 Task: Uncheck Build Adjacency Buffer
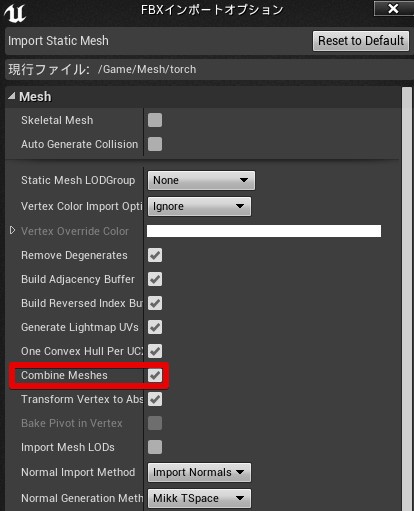155,279
